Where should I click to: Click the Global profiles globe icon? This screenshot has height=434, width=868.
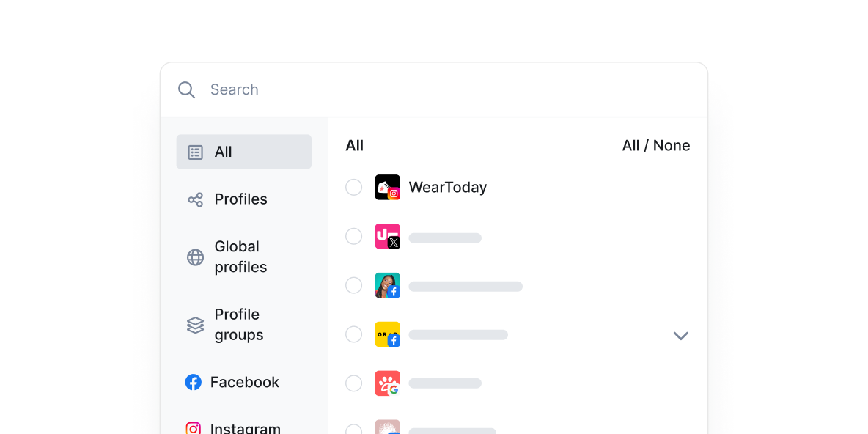click(195, 257)
